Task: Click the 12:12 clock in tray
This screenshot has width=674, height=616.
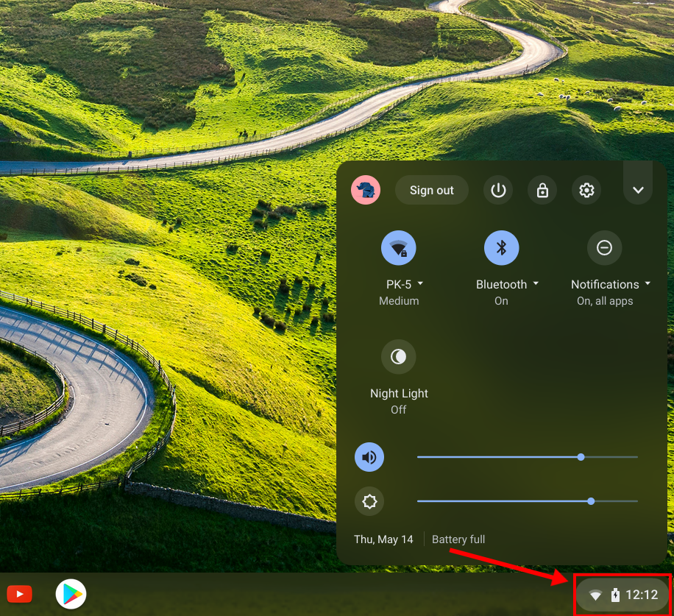Action: 642,595
